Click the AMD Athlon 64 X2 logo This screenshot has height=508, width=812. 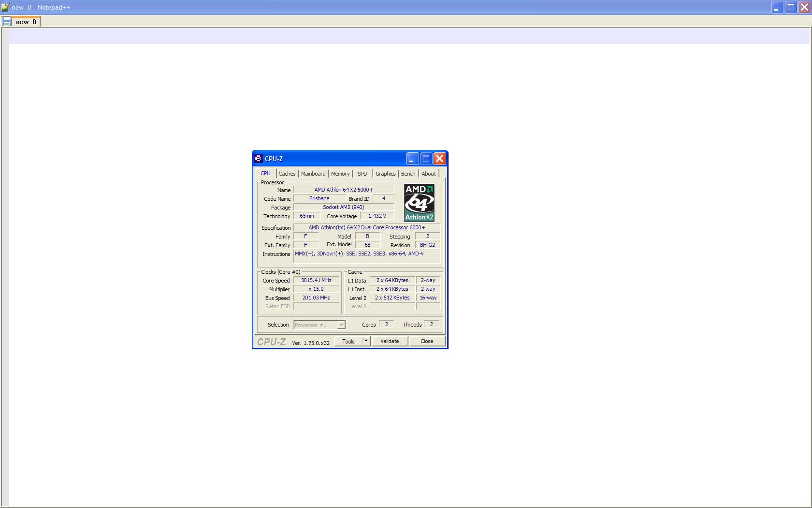419,203
